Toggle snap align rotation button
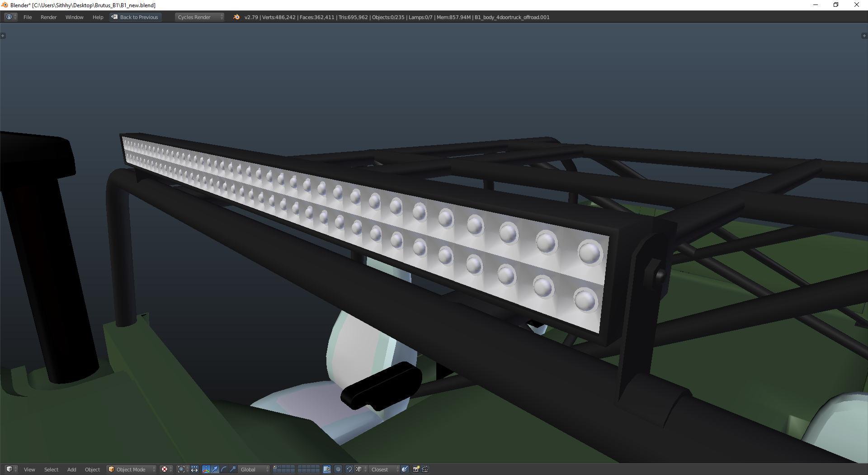The image size is (868, 475). click(x=405, y=469)
